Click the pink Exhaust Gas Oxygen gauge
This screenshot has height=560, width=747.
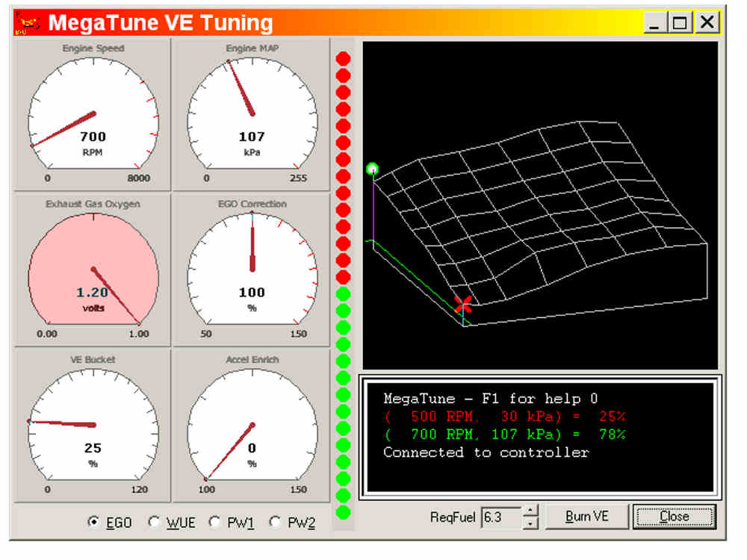click(93, 270)
